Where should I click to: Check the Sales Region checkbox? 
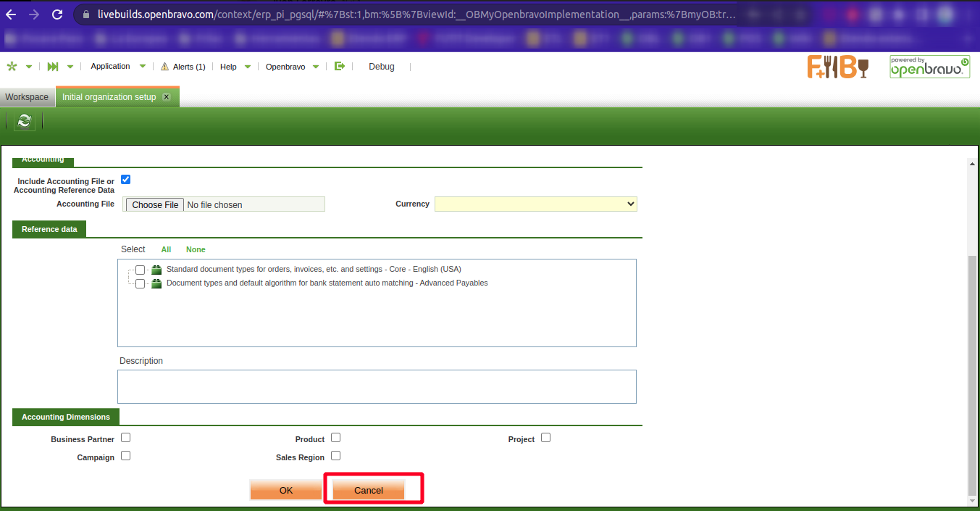[x=336, y=457]
